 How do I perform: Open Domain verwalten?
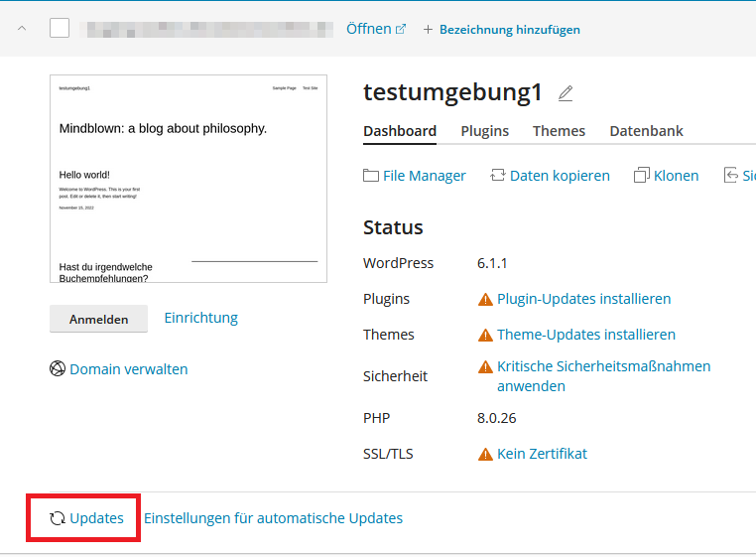(129, 369)
